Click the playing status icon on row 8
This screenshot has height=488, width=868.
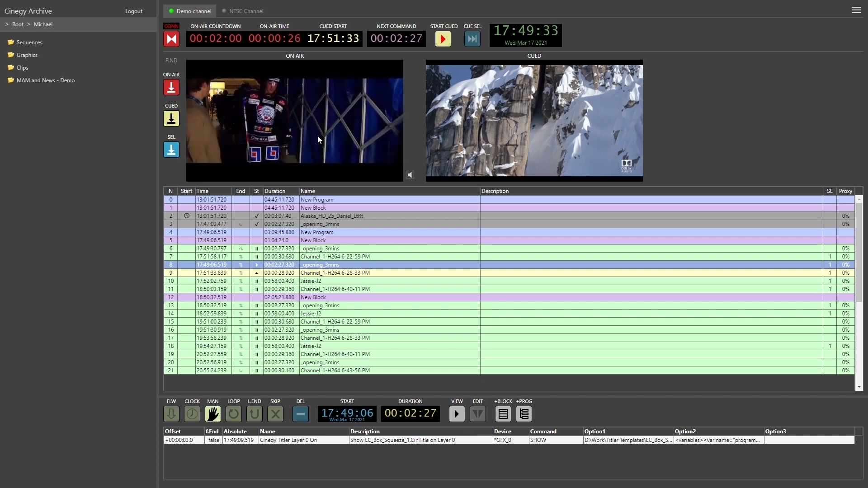click(257, 265)
